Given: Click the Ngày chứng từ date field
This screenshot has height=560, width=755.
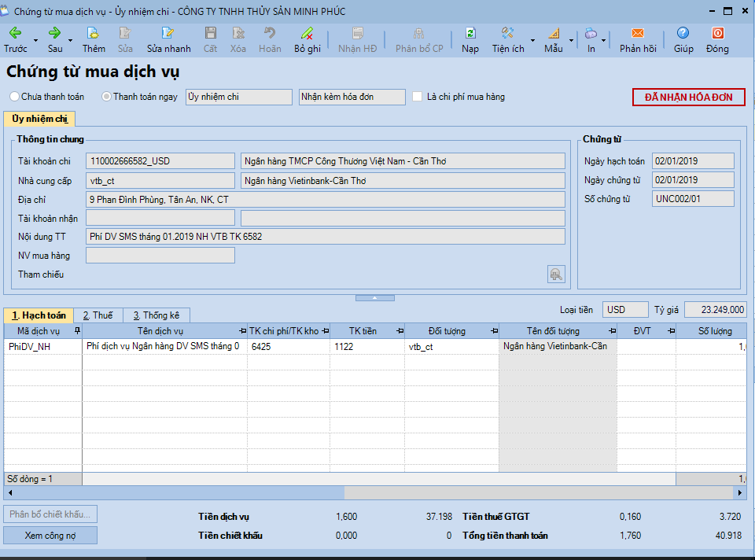Looking at the screenshot, I should point(694,180).
